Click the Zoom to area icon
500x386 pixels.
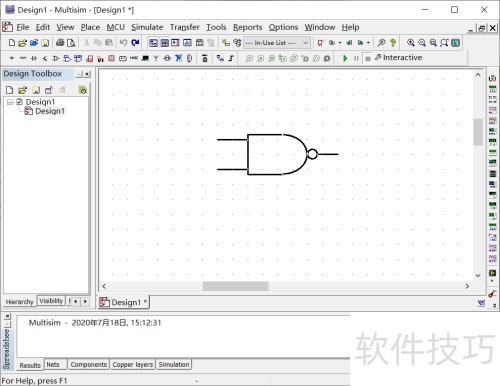click(433, 43)
